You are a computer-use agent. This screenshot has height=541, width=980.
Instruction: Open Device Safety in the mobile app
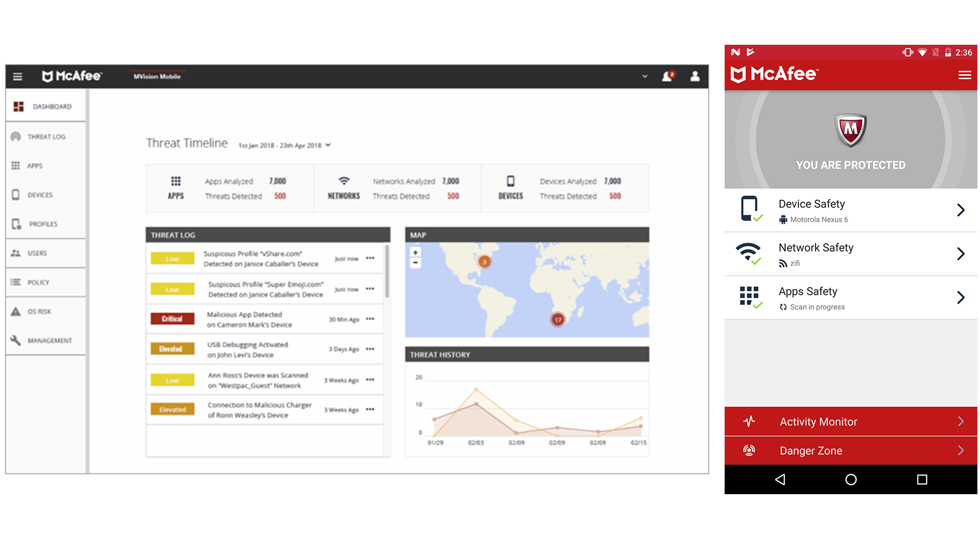point(850,210)
